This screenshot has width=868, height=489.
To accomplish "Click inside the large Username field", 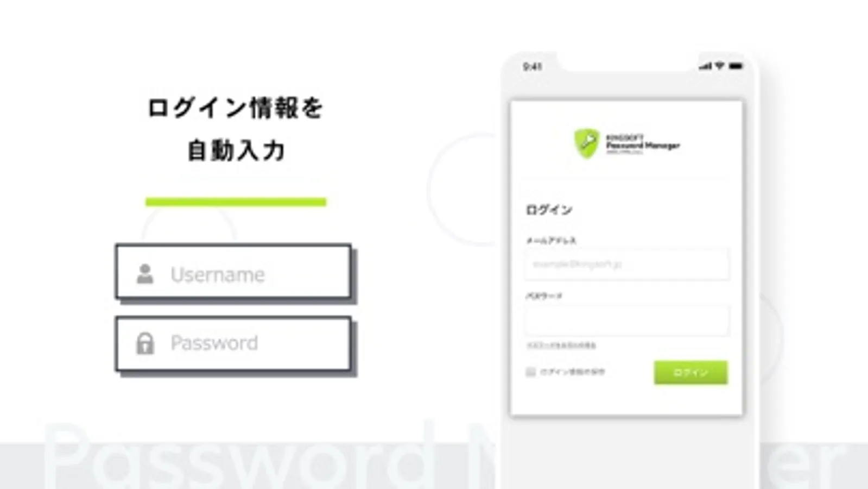I will point(233,272).
